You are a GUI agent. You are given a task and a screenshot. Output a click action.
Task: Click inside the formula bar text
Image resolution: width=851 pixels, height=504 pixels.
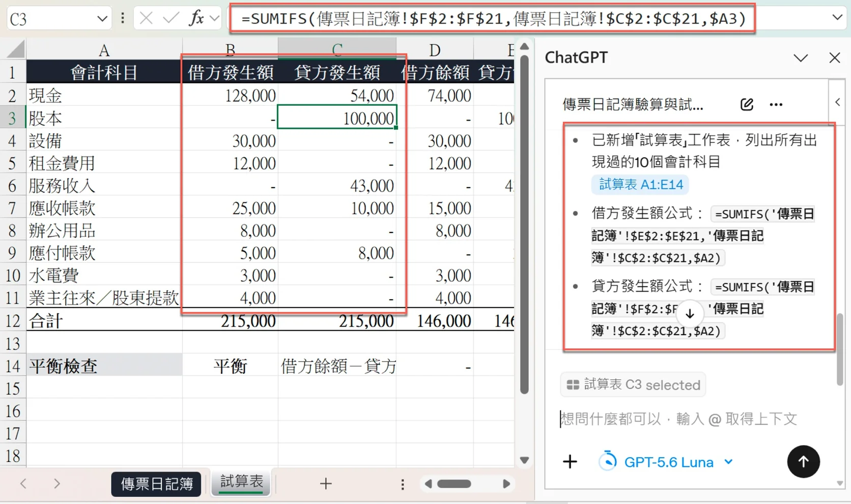pyautogui.click(x=493, y=19)
